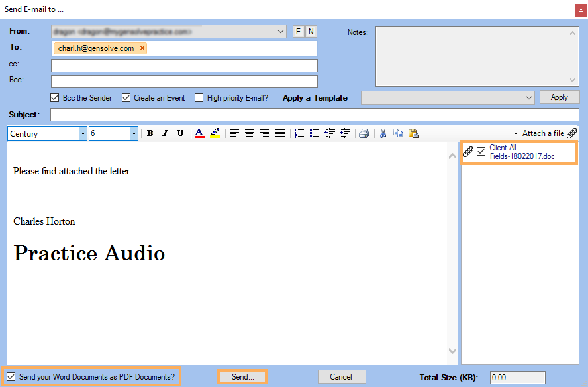The image size is (588, 387).
Task: Increase the indent
Action: 346,133
